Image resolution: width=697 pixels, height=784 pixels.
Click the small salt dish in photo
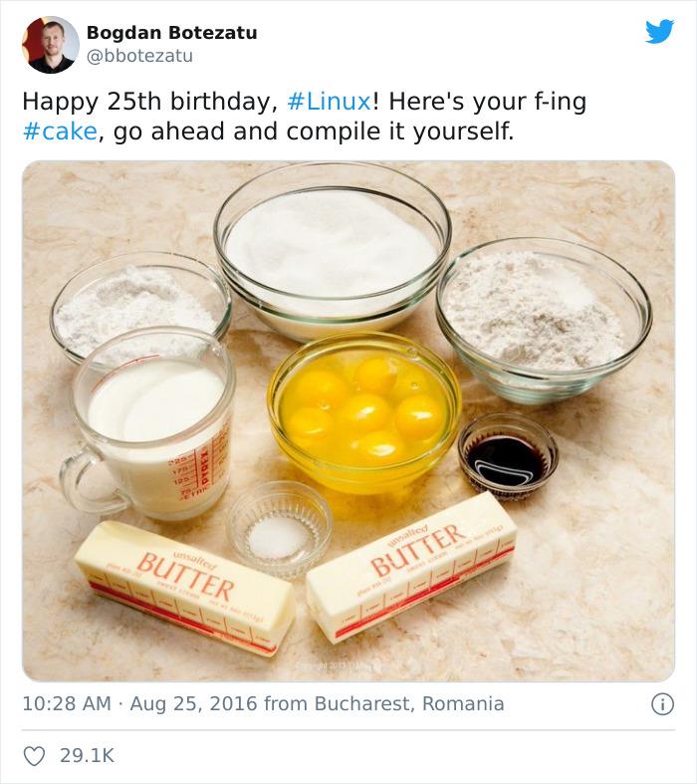(x=280, y=527)
